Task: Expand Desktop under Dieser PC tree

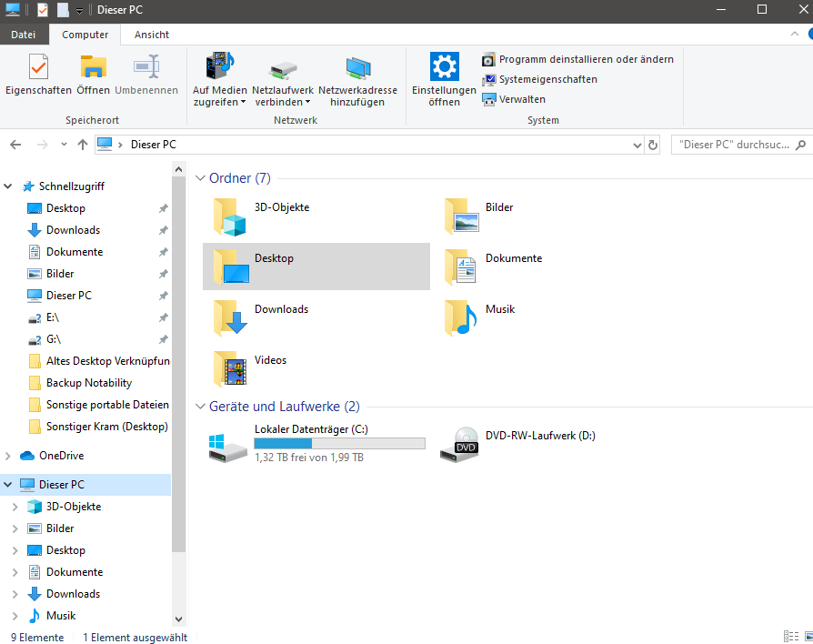Action: 15,550
